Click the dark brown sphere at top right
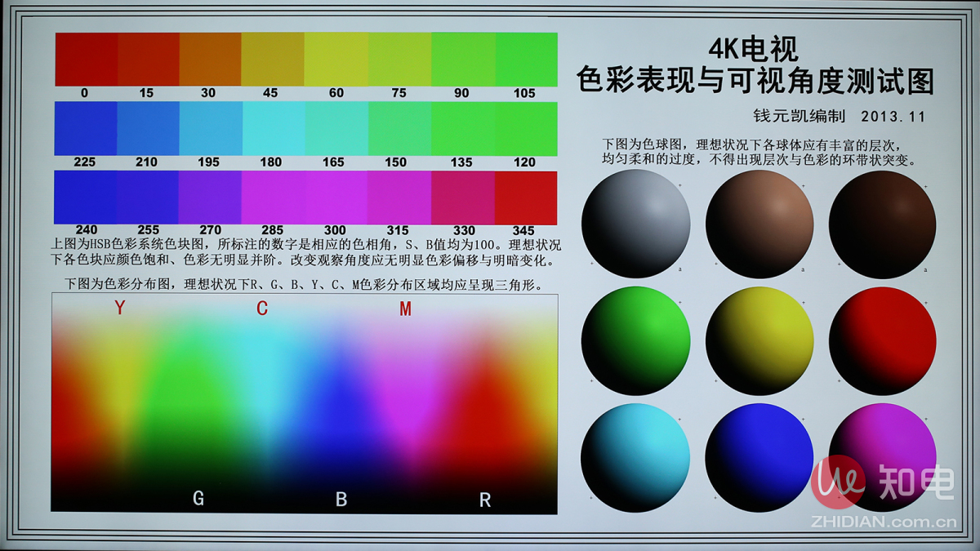 coord(882,223)
